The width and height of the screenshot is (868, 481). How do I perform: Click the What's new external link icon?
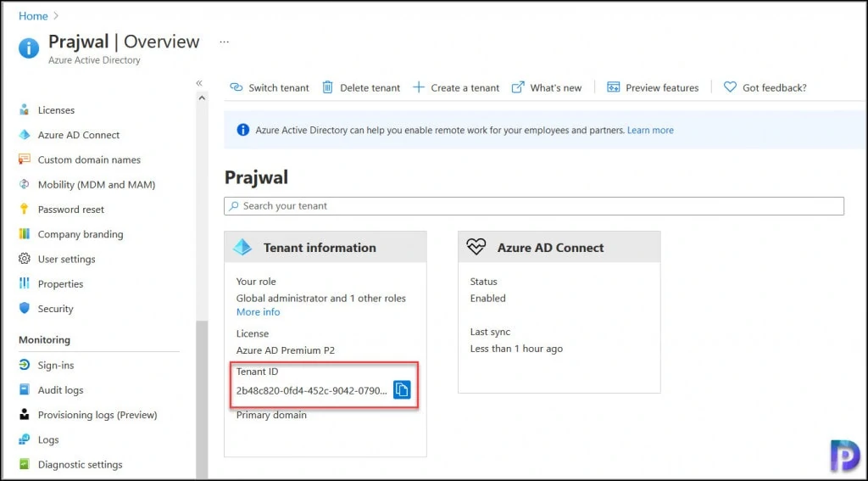[x=518, y=87]
